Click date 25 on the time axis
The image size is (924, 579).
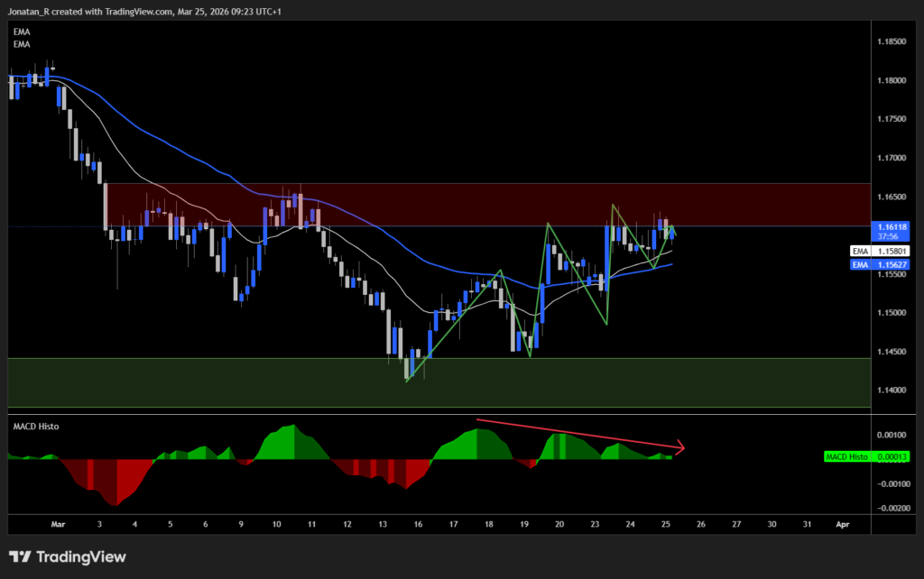point(665,523)
